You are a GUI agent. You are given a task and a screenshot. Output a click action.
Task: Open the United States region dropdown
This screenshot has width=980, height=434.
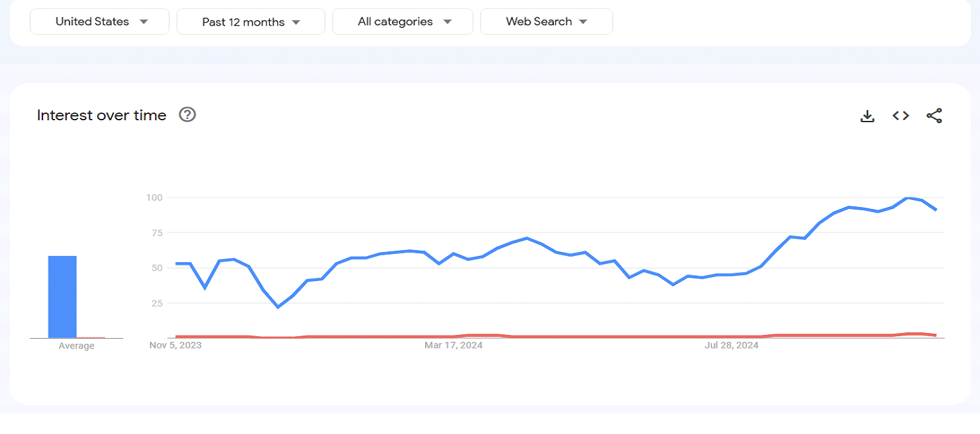tap(100, 21)
